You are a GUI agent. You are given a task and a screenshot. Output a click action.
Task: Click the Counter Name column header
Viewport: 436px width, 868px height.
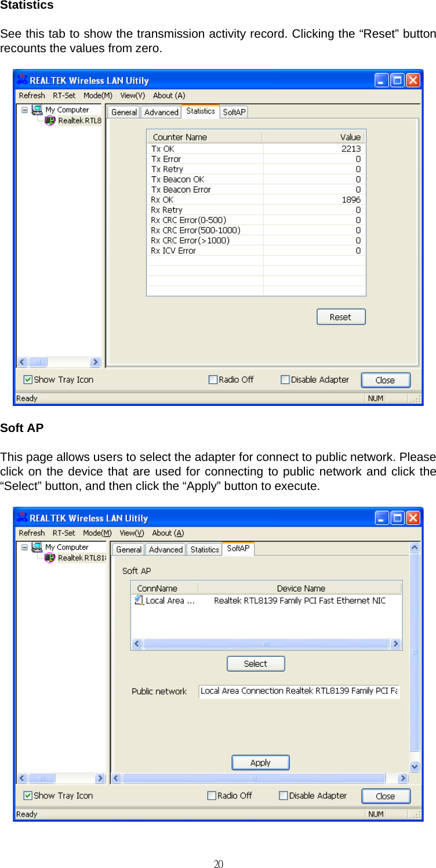[205, 137]
